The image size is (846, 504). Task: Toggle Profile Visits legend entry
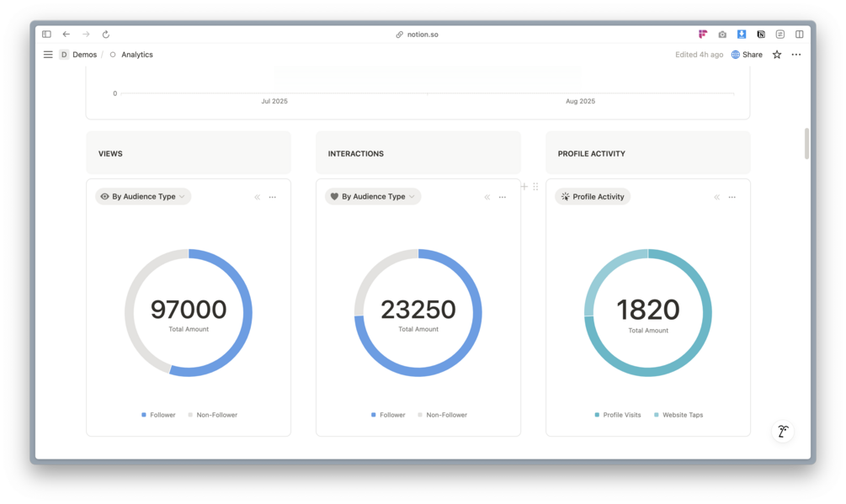tap(618, 415)
